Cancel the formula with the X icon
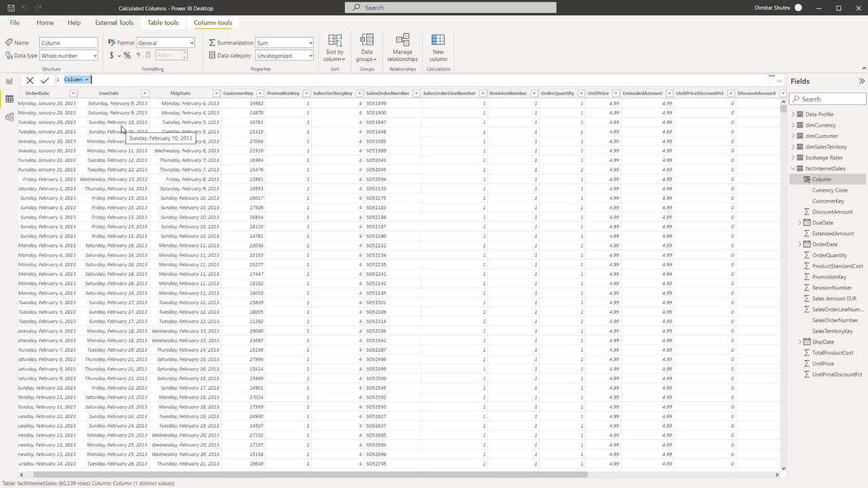The width and height of the screenshot is (868, 488). click(30, 80)
